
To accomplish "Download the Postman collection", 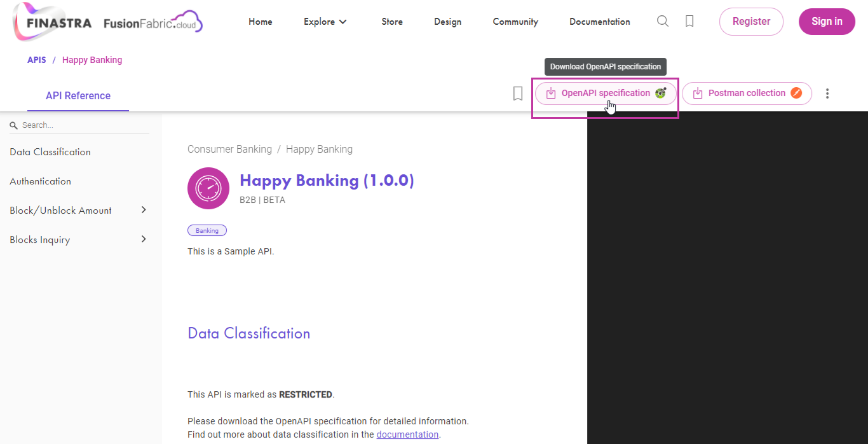I will click(747, 94).
